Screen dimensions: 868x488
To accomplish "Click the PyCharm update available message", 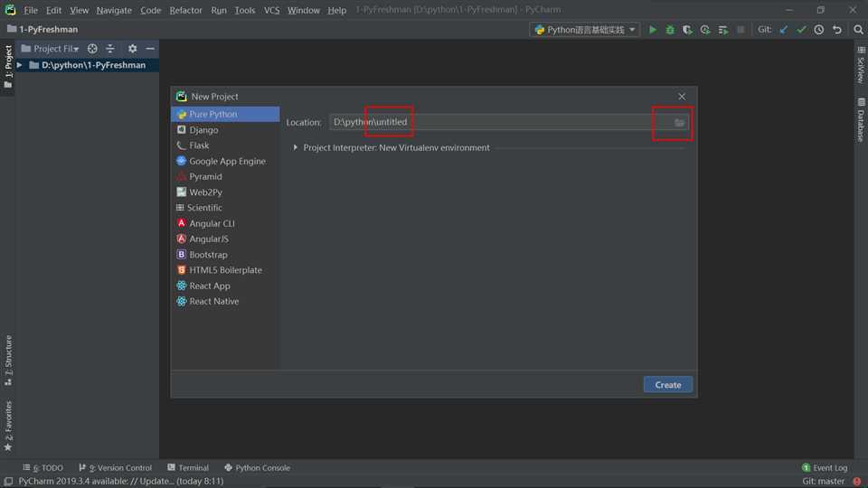I will click(120, 482).
